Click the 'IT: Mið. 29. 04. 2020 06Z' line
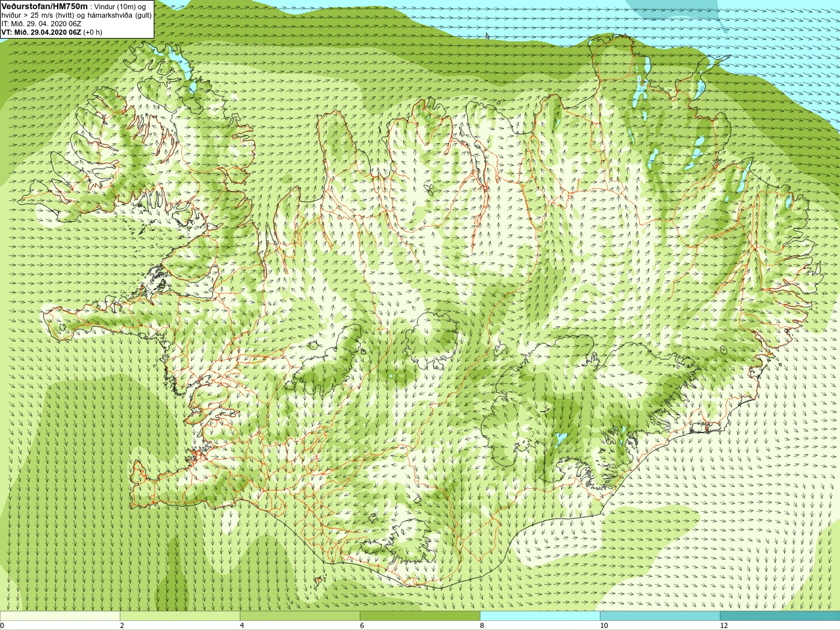Screen dimensions: 840x630 point(41,24)
